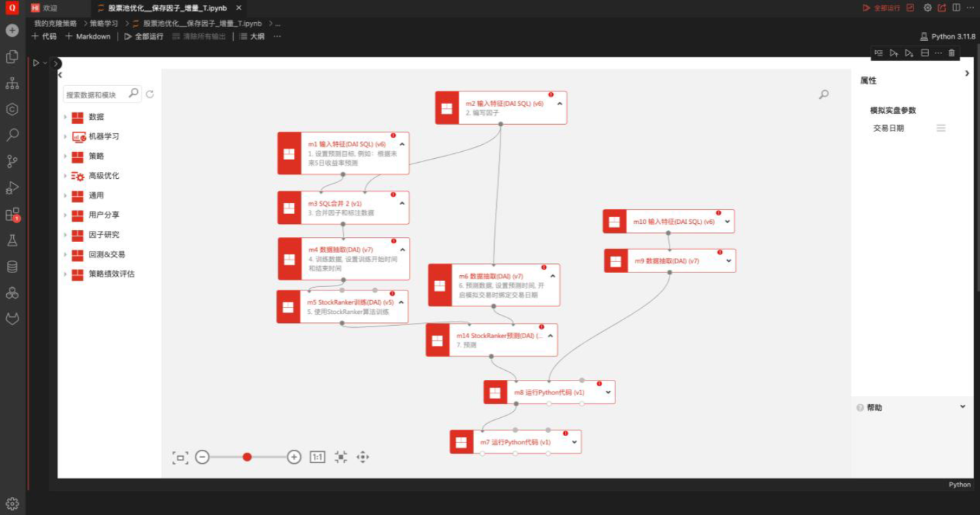980x515 pixels.
Task: Click 我的克隆策略 breadcrumb
Action: point(55,23)
